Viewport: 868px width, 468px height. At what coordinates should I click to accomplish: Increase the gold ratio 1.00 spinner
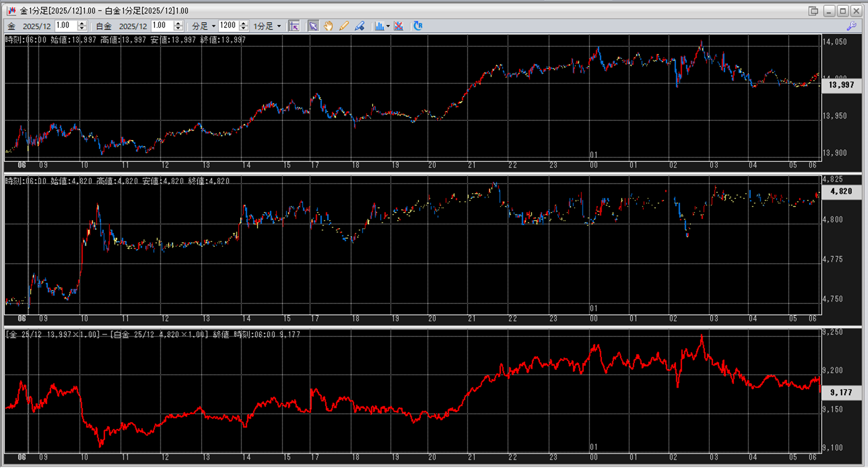(82, 23)
